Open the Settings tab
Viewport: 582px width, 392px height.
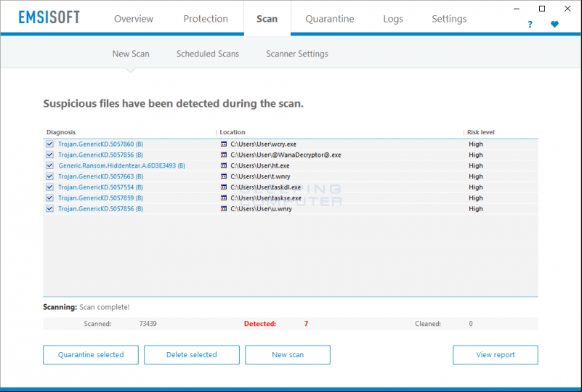point(449,19)
